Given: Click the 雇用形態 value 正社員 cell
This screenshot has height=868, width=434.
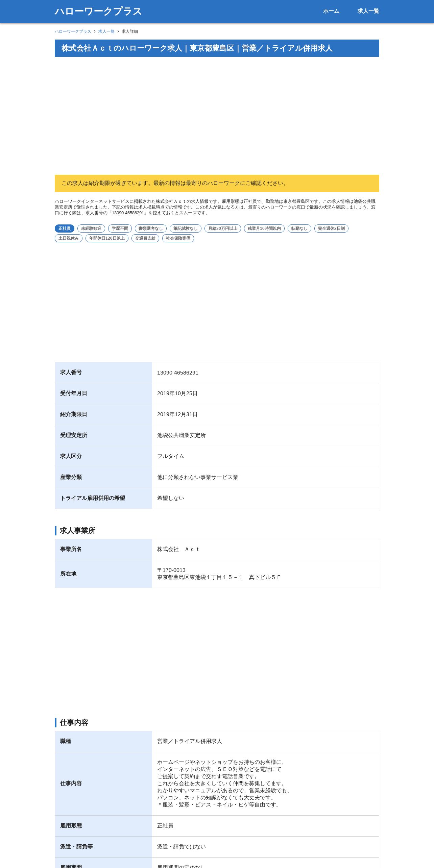Looking at the screenshot, I should pos(265,826).
